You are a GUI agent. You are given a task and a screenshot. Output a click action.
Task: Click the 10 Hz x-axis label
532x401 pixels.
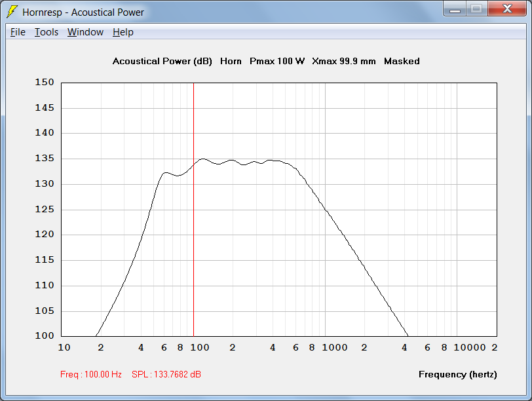pos(64,347)
